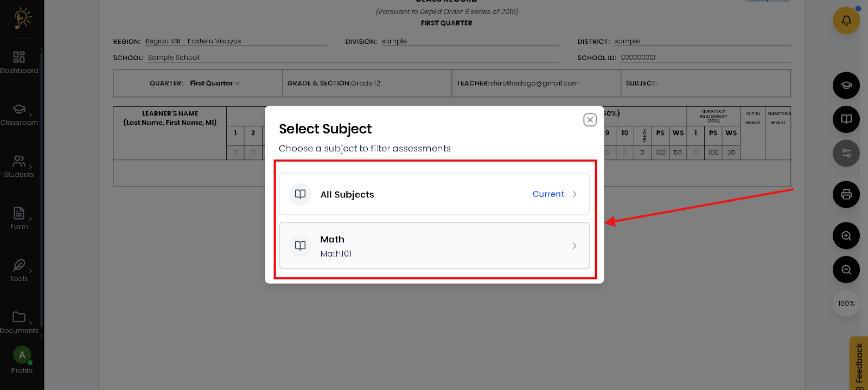The width and height of the screenshot is (868, 390).
Task: Click the notification bell icon
Action: coord(846,21)
